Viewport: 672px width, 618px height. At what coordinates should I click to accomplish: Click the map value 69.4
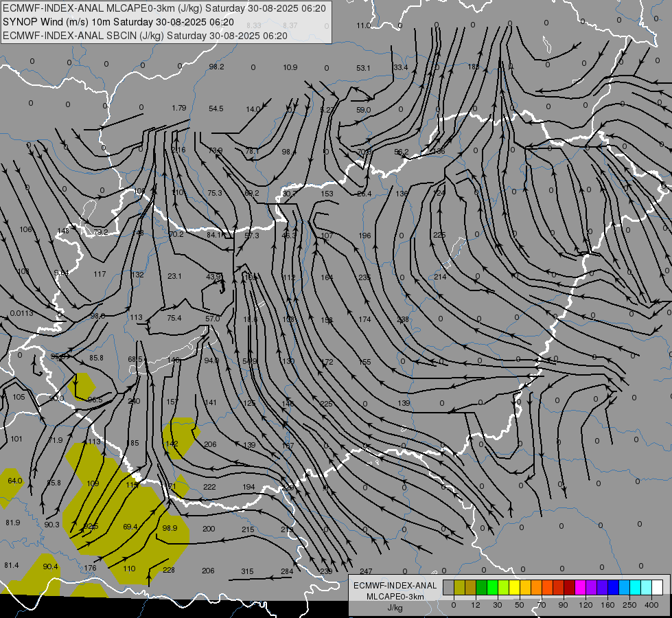(x=130, y=527)
